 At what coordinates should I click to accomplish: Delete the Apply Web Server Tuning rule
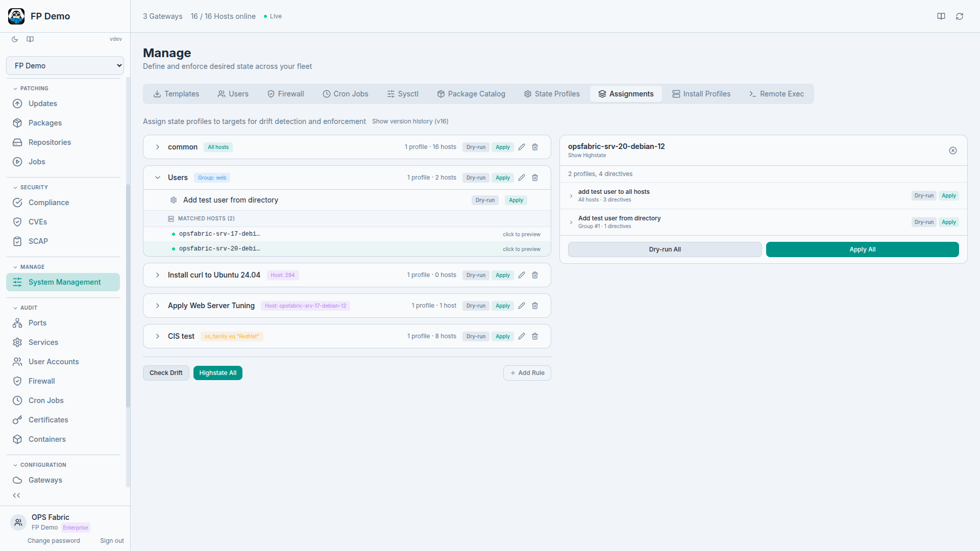click(534, 306)
